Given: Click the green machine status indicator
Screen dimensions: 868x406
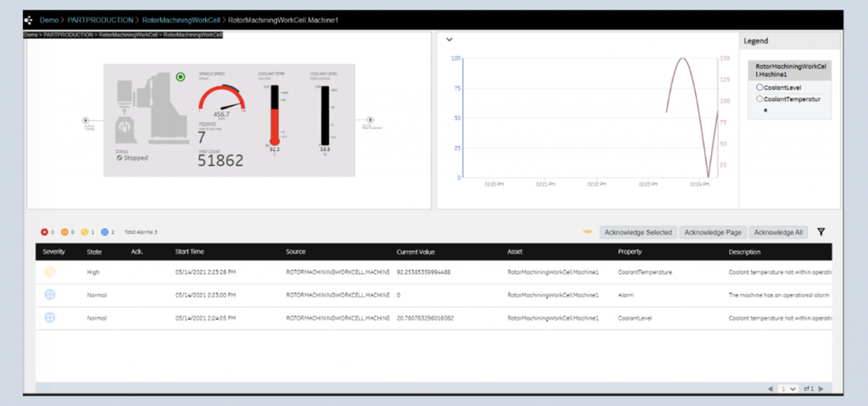Looking at the screenshot, I should tap(181, 77).
